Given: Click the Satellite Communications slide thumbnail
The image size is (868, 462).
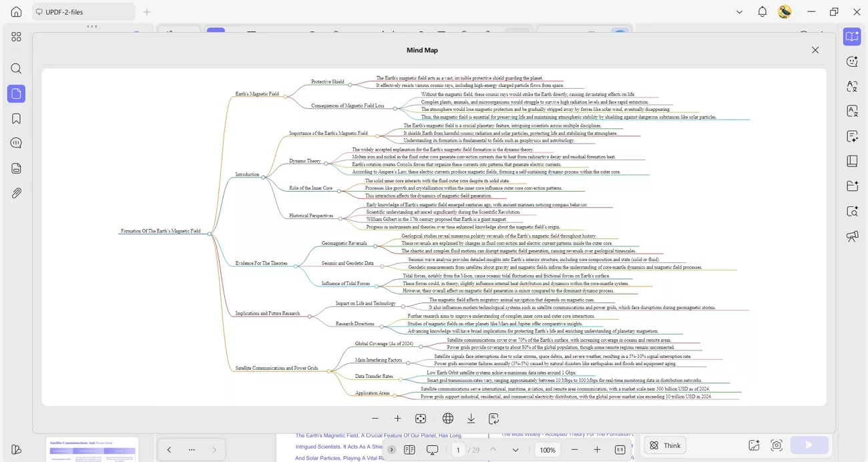Looking at the screenshot, I should 91,449.
